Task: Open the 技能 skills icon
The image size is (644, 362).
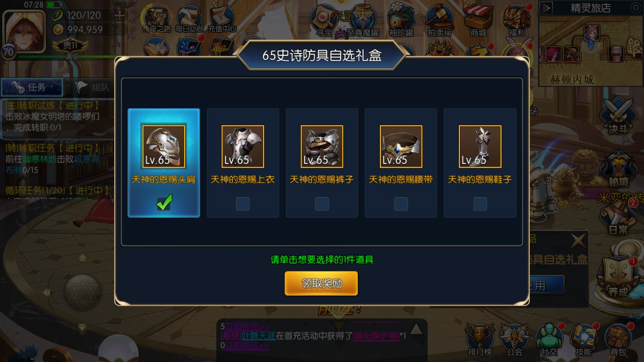Action: click(584, 340)
